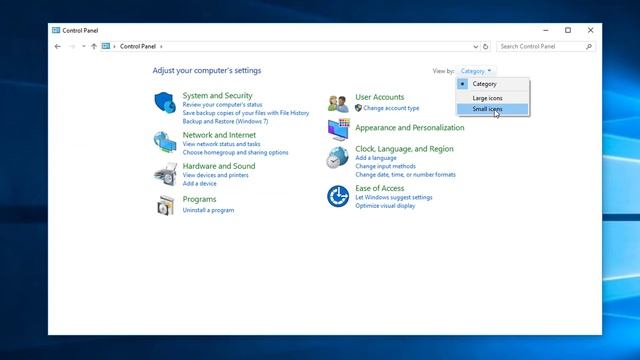This screenshot has width=640, height=360.
Task: Click the shield icon beside Change account type
Action: pos(358,108)
